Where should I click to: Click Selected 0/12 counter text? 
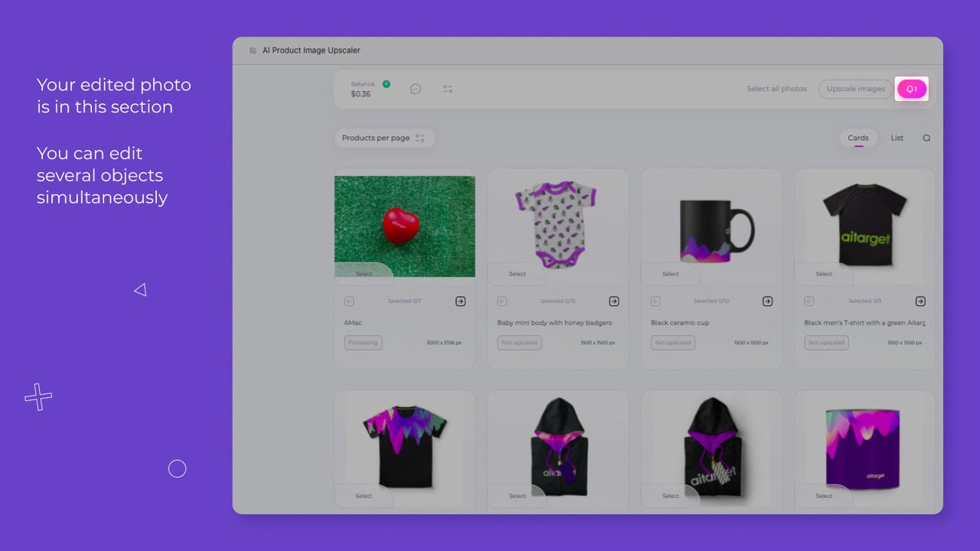557,302
